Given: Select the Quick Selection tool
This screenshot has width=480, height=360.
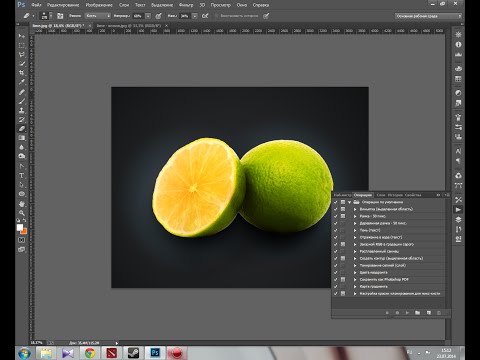Looking at the screenshot, I should 22,64.
